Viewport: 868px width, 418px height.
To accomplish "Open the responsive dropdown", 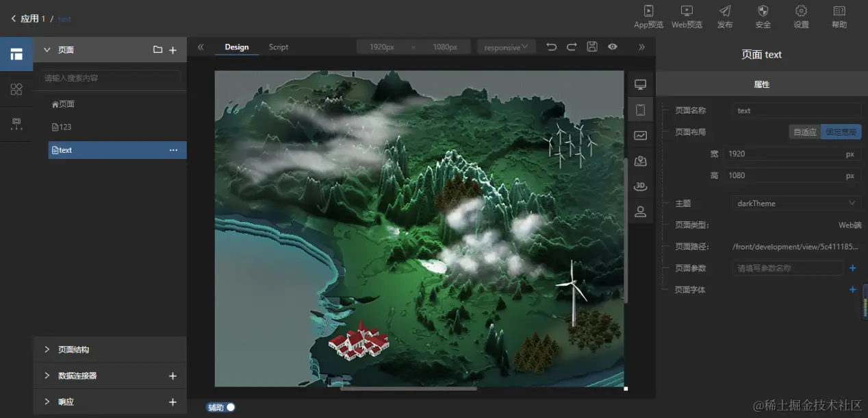I will pos(506,47).
